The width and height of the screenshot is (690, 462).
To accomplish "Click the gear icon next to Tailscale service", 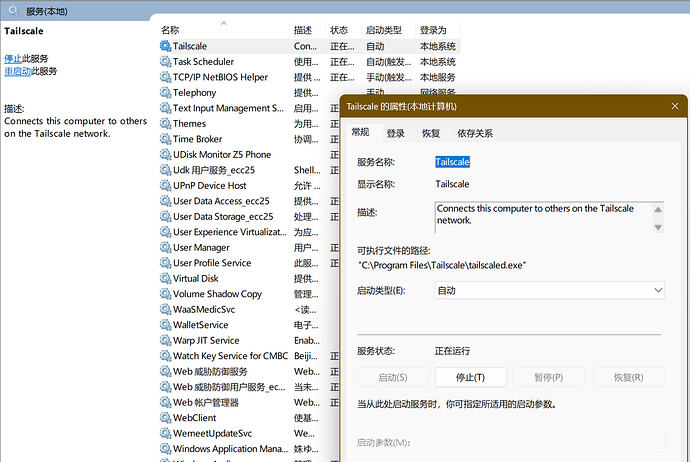I will click(165, 46).
